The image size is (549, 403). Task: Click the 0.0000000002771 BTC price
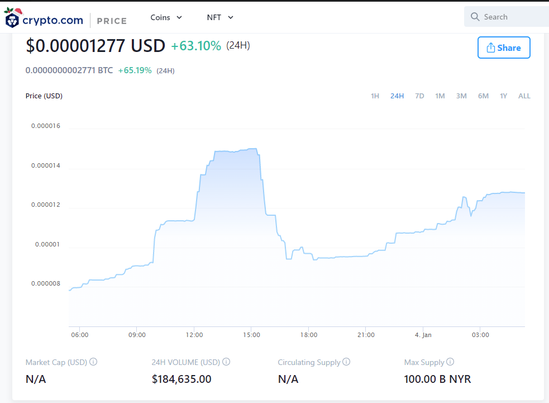click(69, 70)
